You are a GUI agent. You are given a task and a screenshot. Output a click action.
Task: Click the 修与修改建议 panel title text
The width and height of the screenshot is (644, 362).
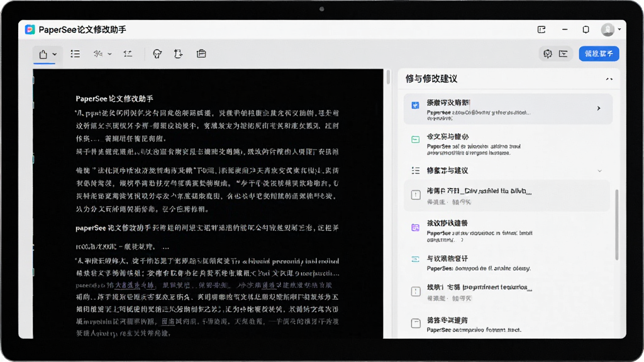[431, 79]
